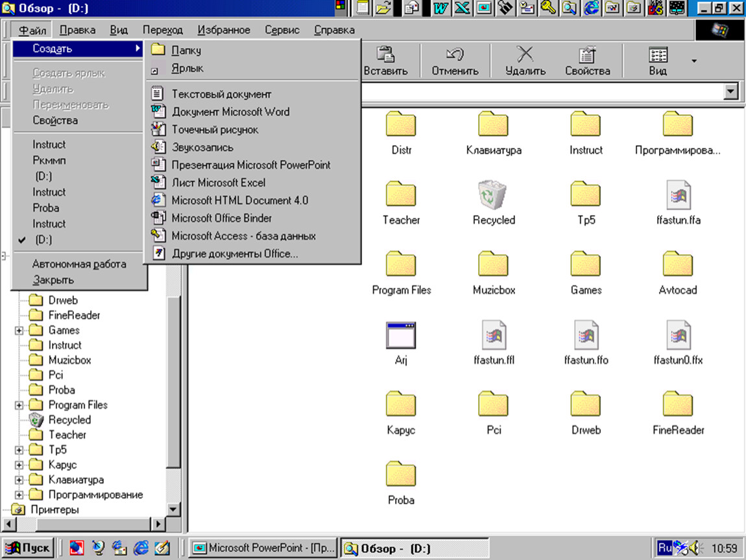Choose Текстовый документ in the submenu

(254, 94)
